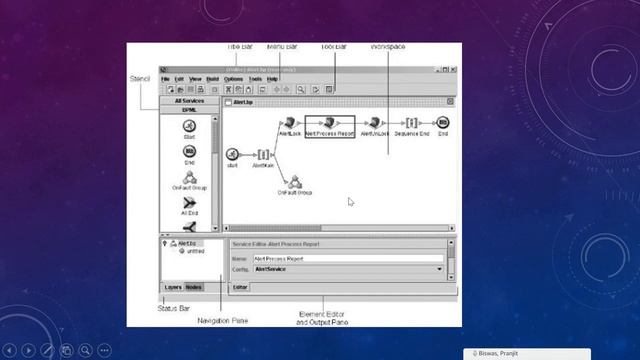Select untitled item in navigation tree
Viewport: 640px width, 360px height.
(196, 251)
